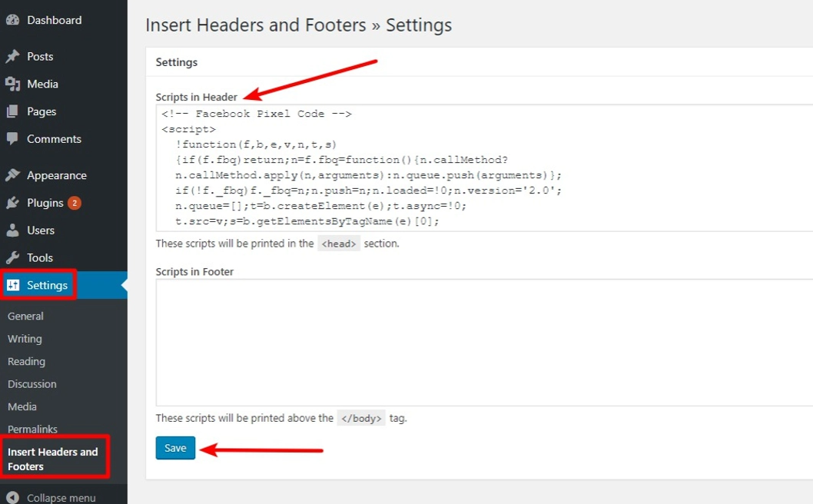The image size is (813, 504).
Task: Click the Appearance paintbrush icon
Action: pyautogui.click(x=12, y=174)
